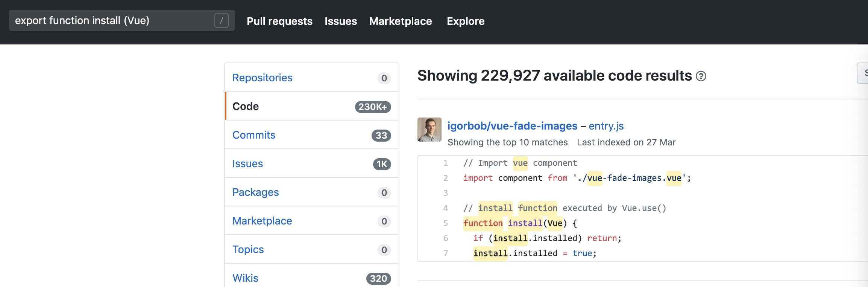Click the partially visible Sort button at right
868x287 pixels.
pyautogui.click(x=863, y=73)
